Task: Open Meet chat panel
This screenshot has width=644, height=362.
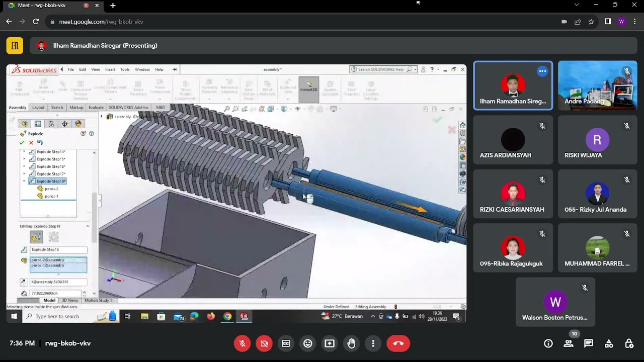Action: tap(589, 343)
